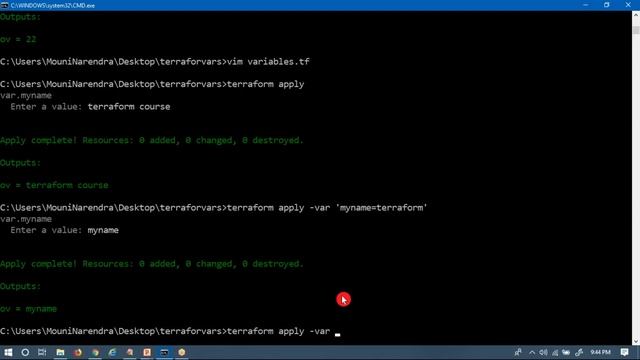Click the entered value 'myname'
Screen dimensions: 640x360
103,230
